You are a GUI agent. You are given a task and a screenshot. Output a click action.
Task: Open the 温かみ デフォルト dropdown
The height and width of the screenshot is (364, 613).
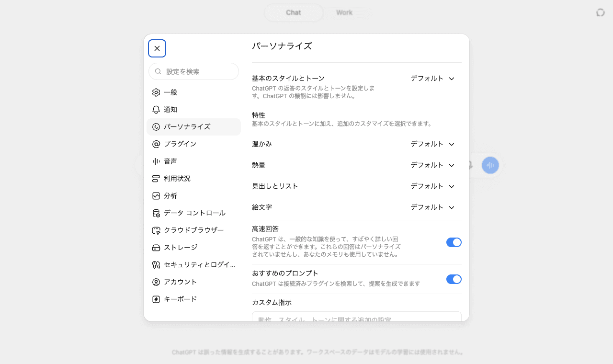click(432, 144)
